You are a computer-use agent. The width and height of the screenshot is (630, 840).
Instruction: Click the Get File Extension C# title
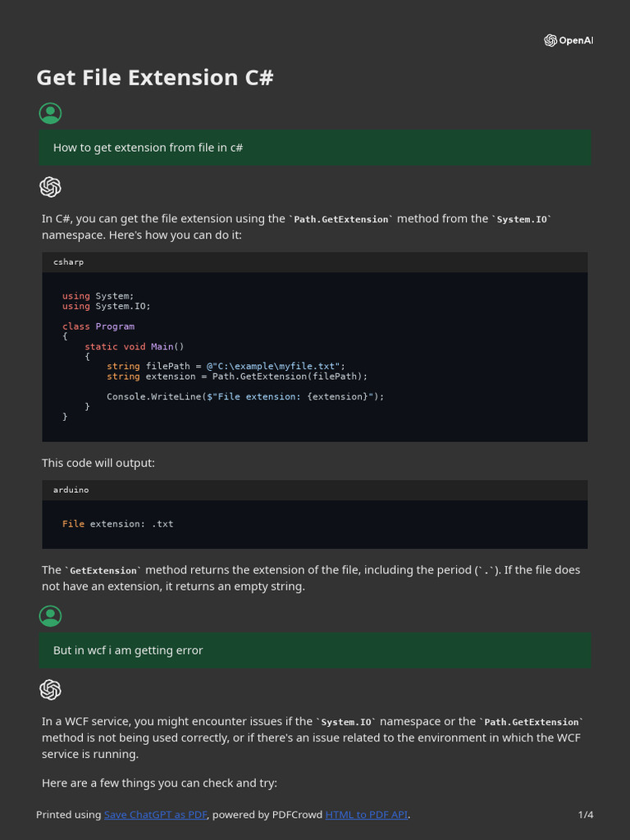[x=155, y=78]
